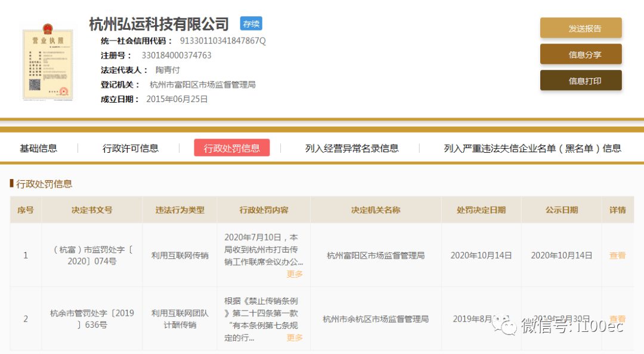The height and width of the screenshot is (354, 644).
Task: Expand 更多 in first penalty row
Action: (295, 274)
